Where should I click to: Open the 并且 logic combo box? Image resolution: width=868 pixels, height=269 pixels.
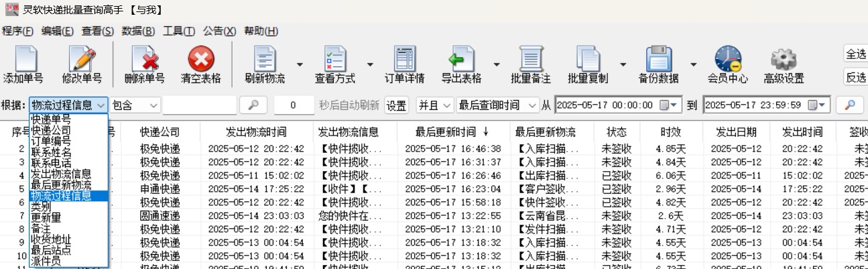coord(434,105)
